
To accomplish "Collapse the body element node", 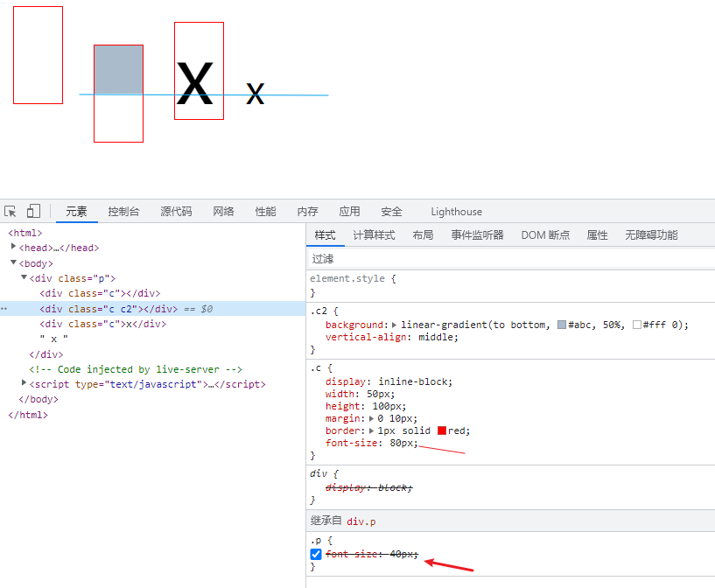I will pyautogui.click(x=13, y=262).
